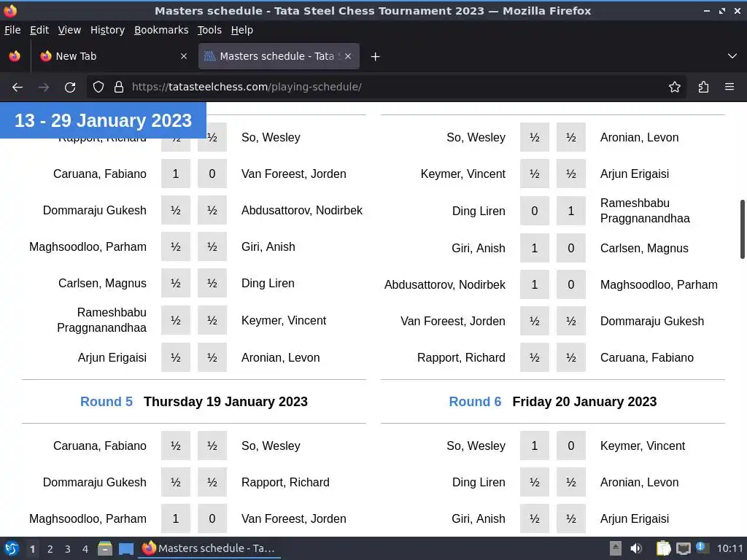Click the page vertical scrollbar thumb
The image size is (747, 560).
click(x=742, y=230)
